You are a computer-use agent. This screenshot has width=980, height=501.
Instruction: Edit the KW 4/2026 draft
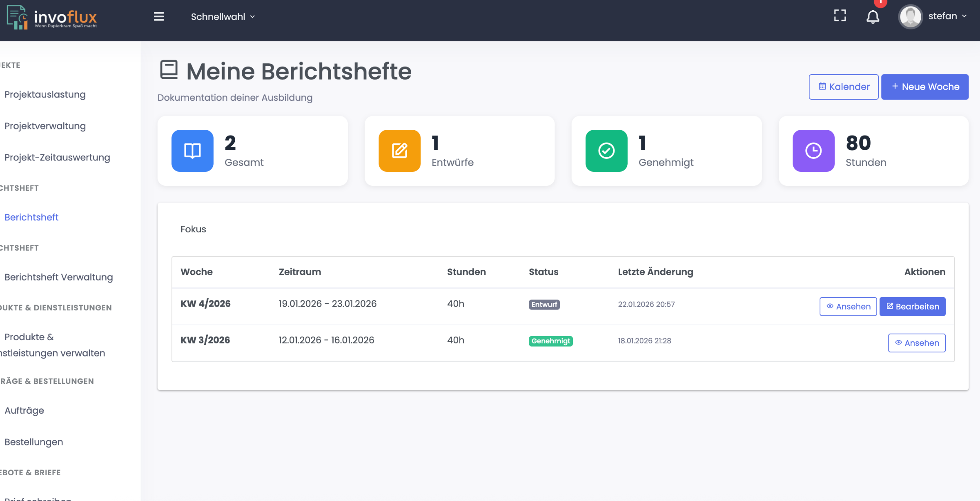912,306
